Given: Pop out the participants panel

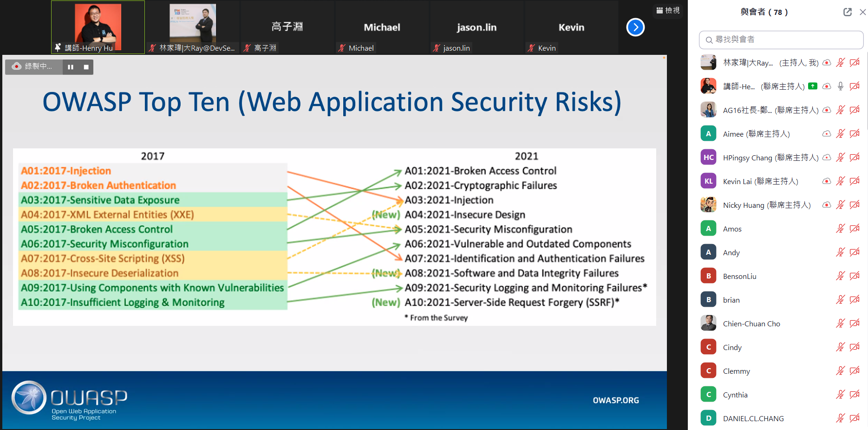Looking at the screenshot, I should click(847, 12).
